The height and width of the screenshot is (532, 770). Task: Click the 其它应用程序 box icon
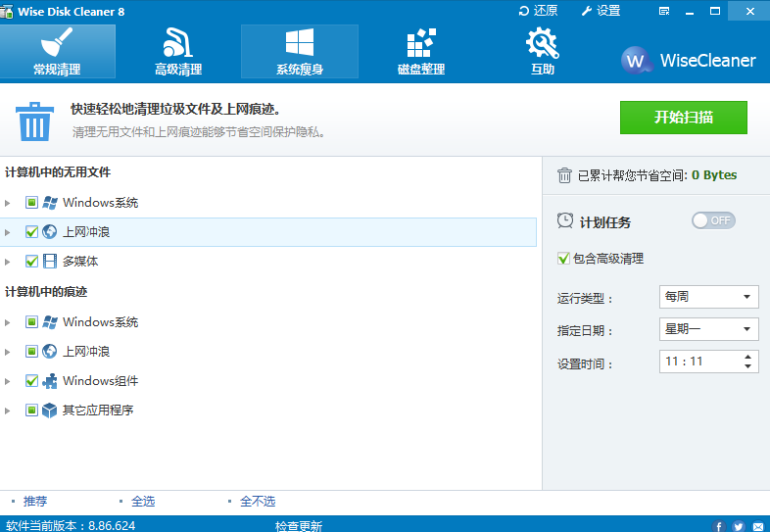(x=50, y=411)
